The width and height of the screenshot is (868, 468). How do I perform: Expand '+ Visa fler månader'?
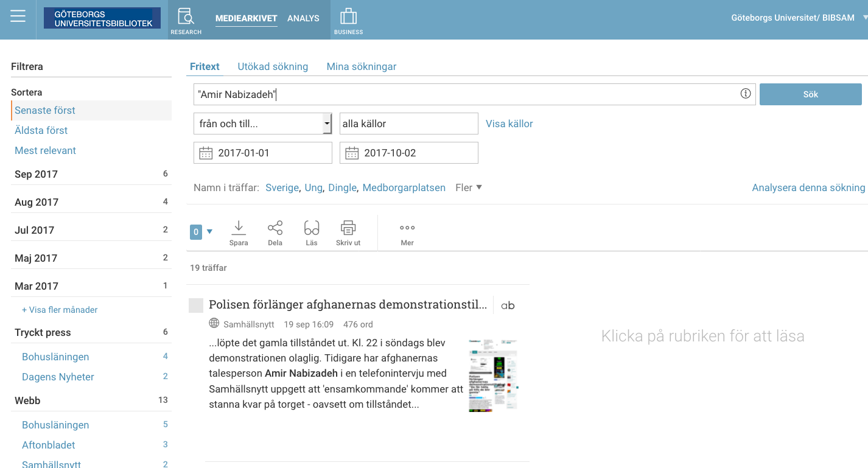pyautogui.click(x=60, y=310)
